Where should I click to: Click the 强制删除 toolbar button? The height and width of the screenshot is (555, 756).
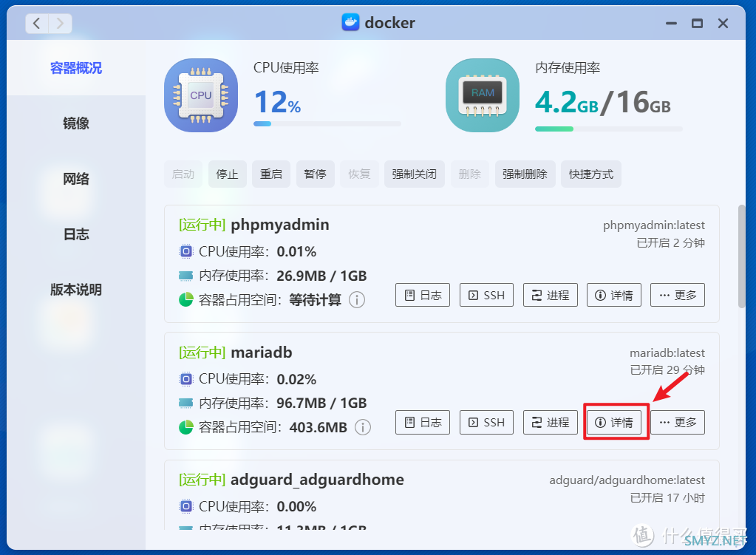(525, 174)
